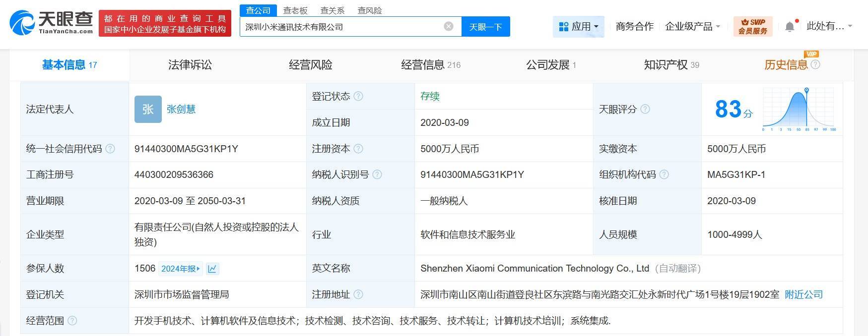Click the TianYanCha logo
This screenshot has width=868, height=336.
[52, 23]
